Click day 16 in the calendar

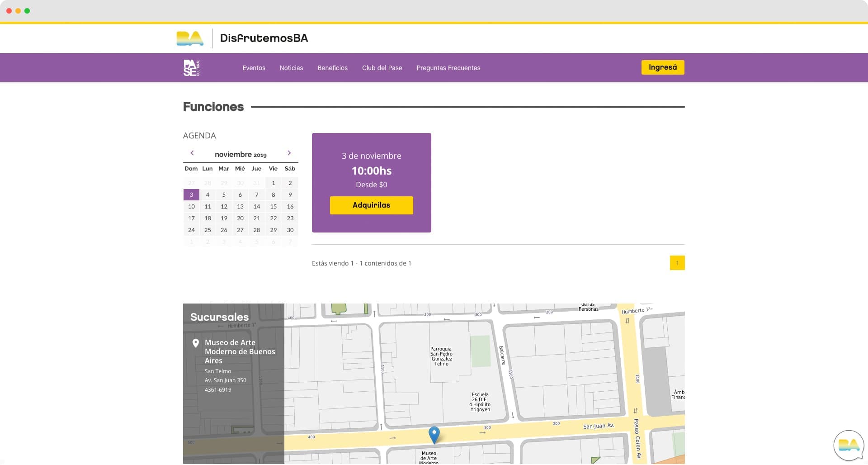pyautogui.click(x=290, y=207)
